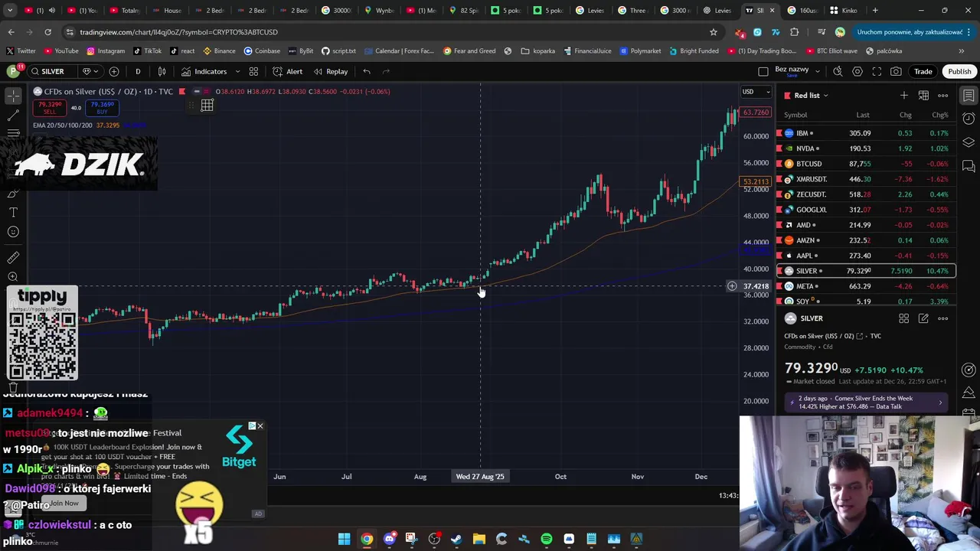Toggle red flag for BTCUSD row

click(x=779, y=164)
